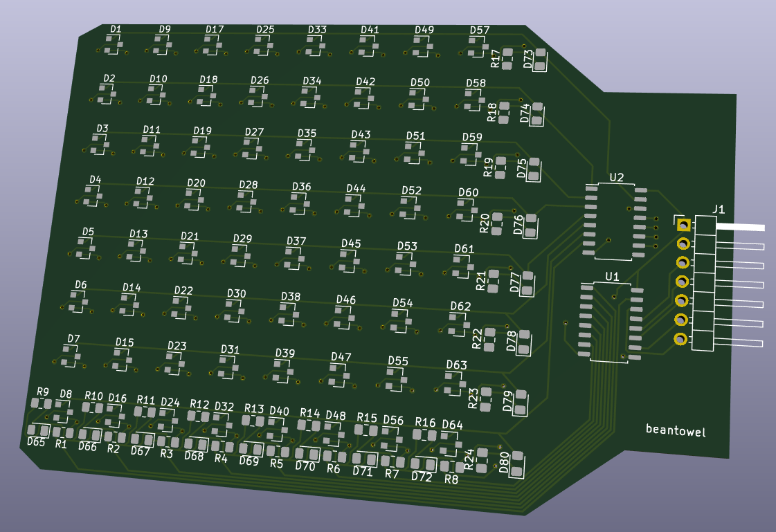The image size is (776, 532).
Task: Click the R3 resistor label
Action: (x=167, y=453)
